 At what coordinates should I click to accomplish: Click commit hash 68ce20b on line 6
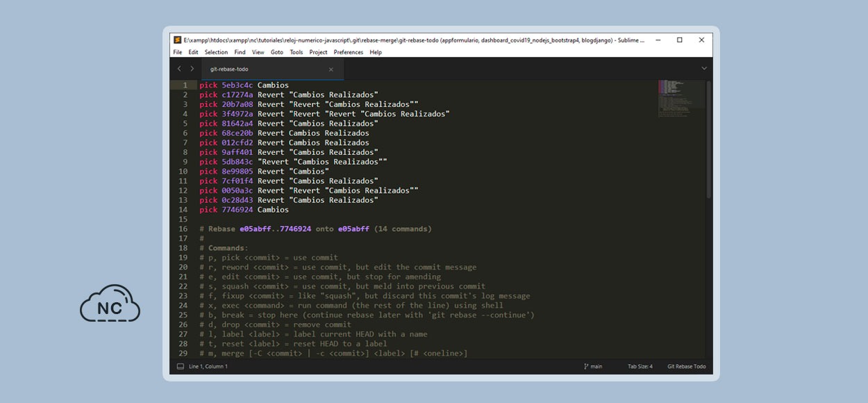pyautogui.click(x=237, y=133)
